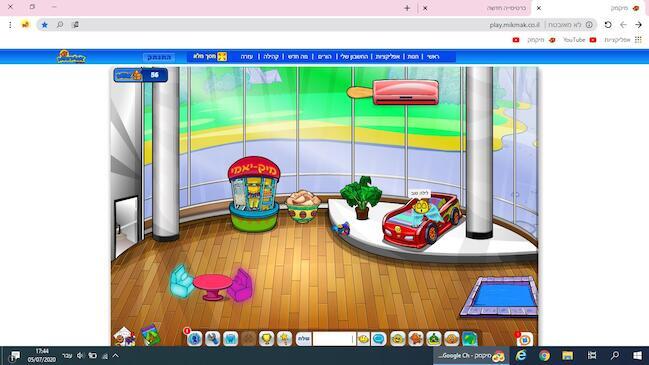Open the blue speech bubble quick chat
This screenshot has height=365, width=649.
[x=379, y=339]
